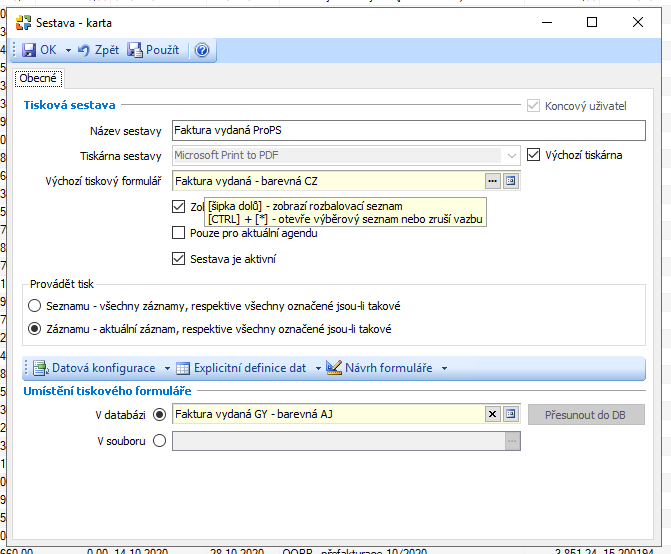This screenshot has height=554, width=671.
Task: Enable Pouze pro aktuální agendu checkbox
Action: [179, 233]
